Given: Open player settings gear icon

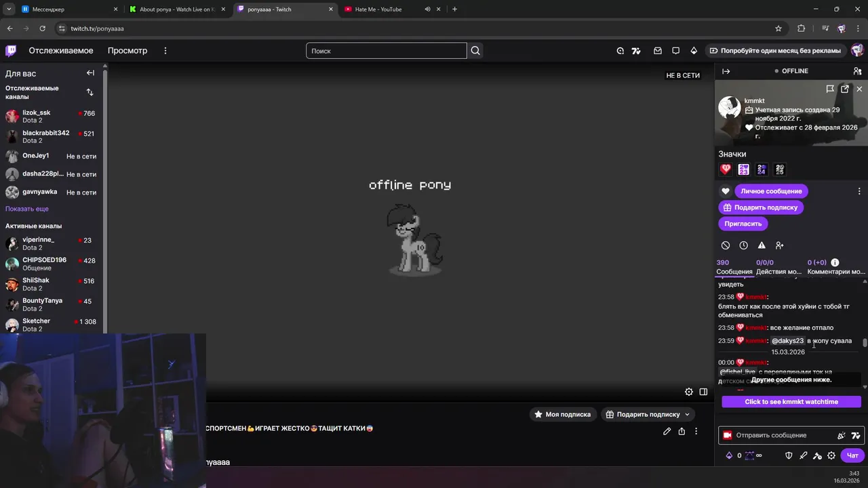Looking at the screenshot, I should pos(689,392).
